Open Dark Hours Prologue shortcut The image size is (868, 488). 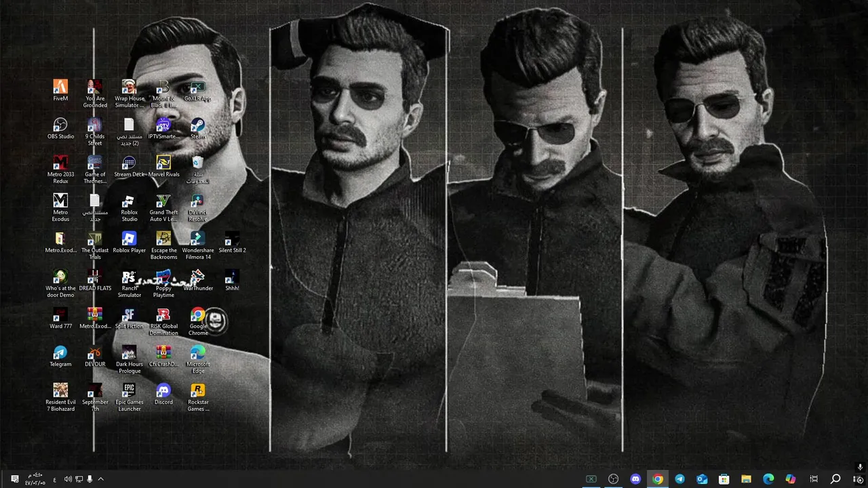[x=130, y=359]
